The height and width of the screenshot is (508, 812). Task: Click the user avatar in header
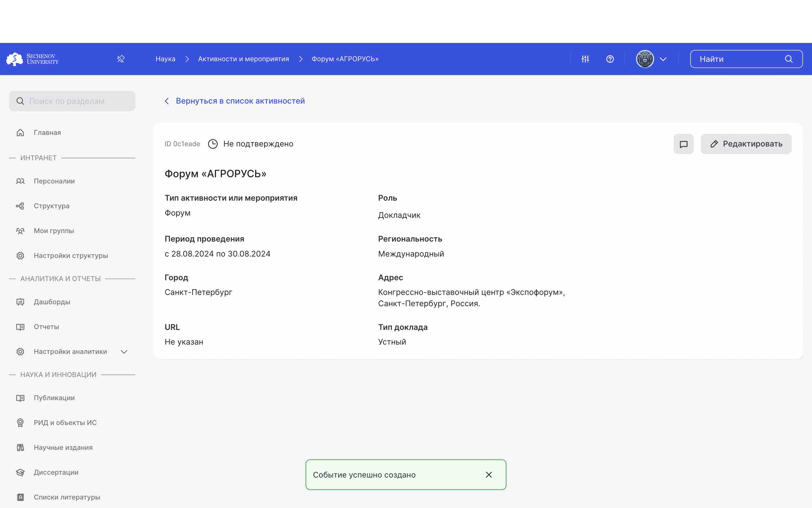coord(645,59)
